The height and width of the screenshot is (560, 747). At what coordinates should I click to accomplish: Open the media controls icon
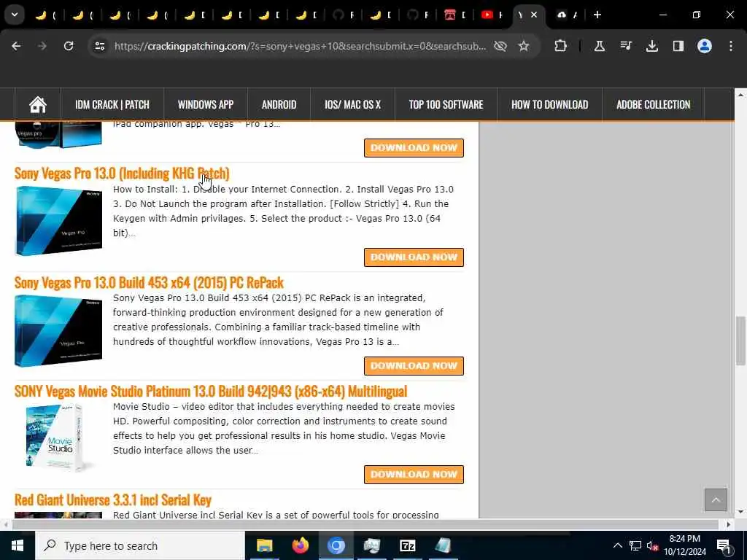point(625,46)
